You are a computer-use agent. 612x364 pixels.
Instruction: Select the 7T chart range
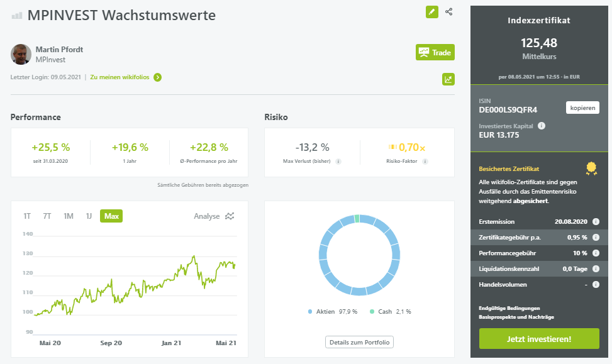[47, 216]
